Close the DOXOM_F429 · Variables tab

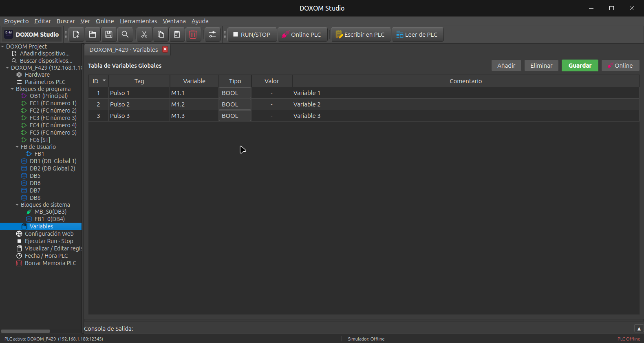[x=165, y=49]
